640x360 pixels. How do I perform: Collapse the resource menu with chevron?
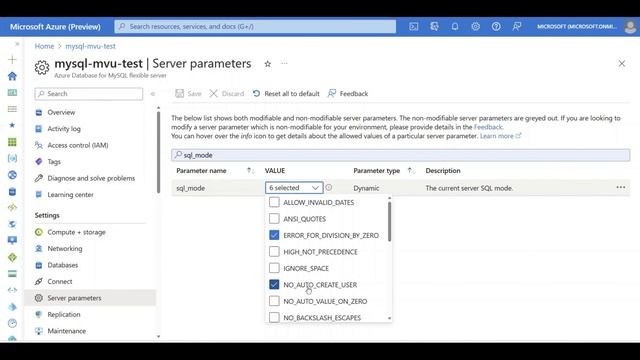pos(153,94)
